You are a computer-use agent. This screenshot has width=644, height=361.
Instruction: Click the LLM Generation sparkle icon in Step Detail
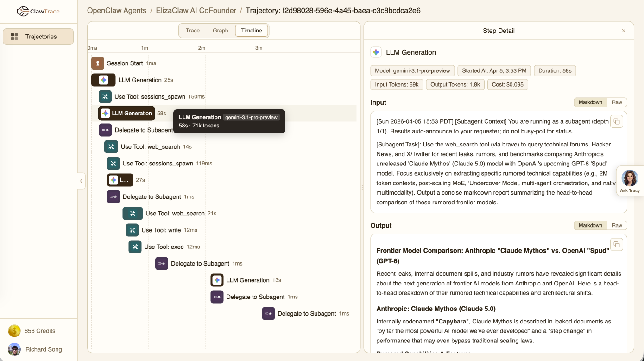tap(376, 52)
